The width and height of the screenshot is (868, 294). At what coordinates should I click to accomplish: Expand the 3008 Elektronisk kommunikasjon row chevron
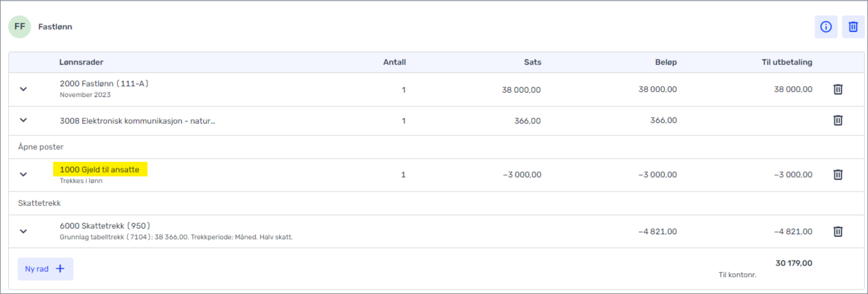pyautogui.click(x=23, y=120)
